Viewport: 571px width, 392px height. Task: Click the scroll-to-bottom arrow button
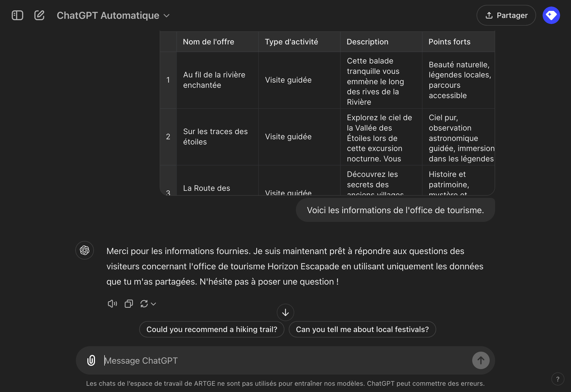(285, 312)
